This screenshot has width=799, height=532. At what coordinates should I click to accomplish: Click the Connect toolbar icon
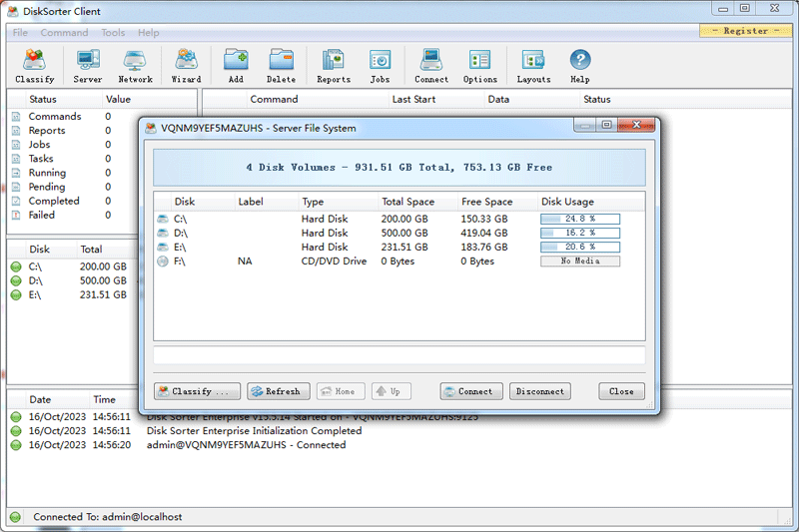tap(431, 66)
